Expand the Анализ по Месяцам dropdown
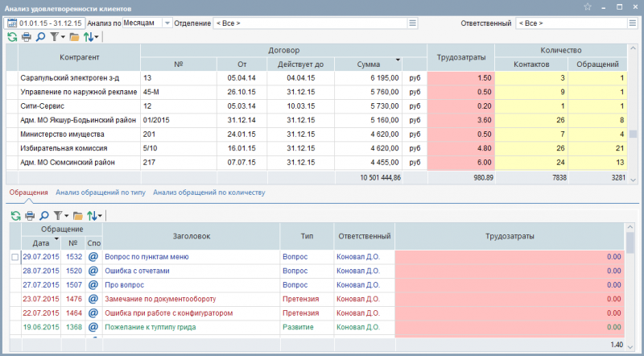644x356 pixels. (167, 23)
